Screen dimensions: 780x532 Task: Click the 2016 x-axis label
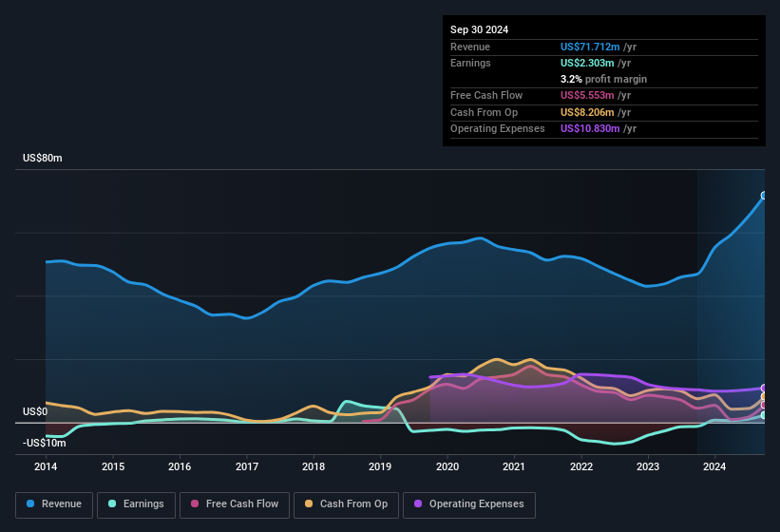[x=180, y=466]
